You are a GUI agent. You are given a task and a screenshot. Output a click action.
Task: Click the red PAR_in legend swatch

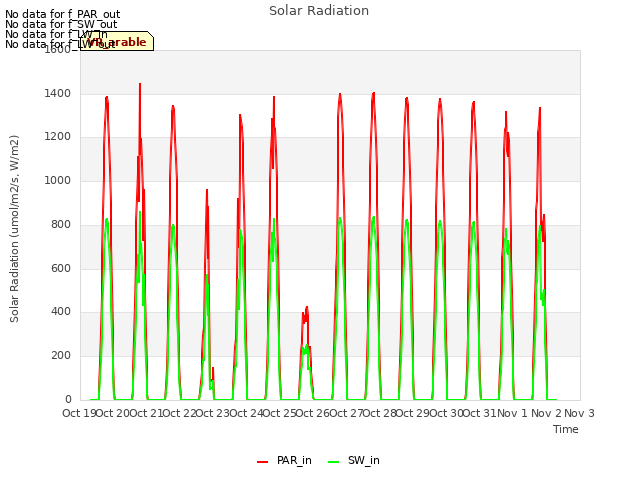pyautogui.click(x=262, y=462)
